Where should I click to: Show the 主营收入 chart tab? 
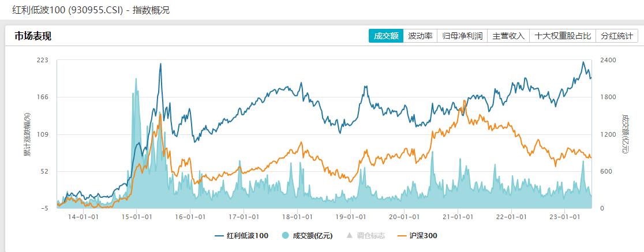(x=508, y=36)
